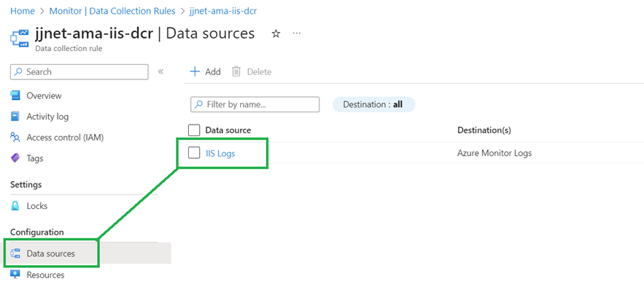Favorite this rule with the star icon
The width and height of the screenshot is (644, 292).
[276, 33]
